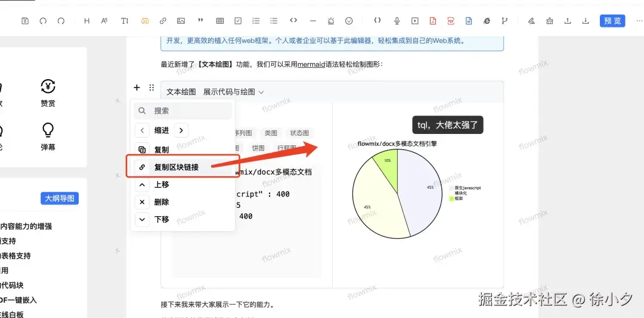This screenshot has width=644, height=318.
Task: Insert a video player block
Action: click(x=415, y=20)
